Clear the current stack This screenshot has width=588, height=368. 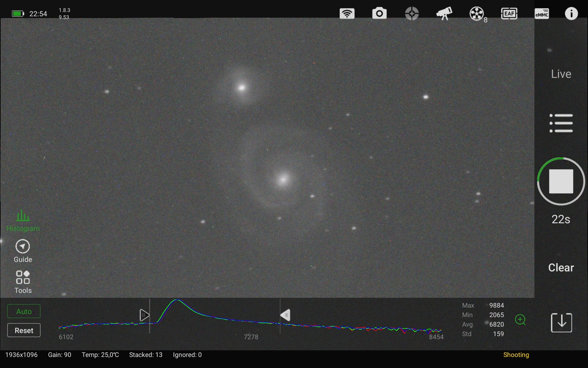click(561, 267)
